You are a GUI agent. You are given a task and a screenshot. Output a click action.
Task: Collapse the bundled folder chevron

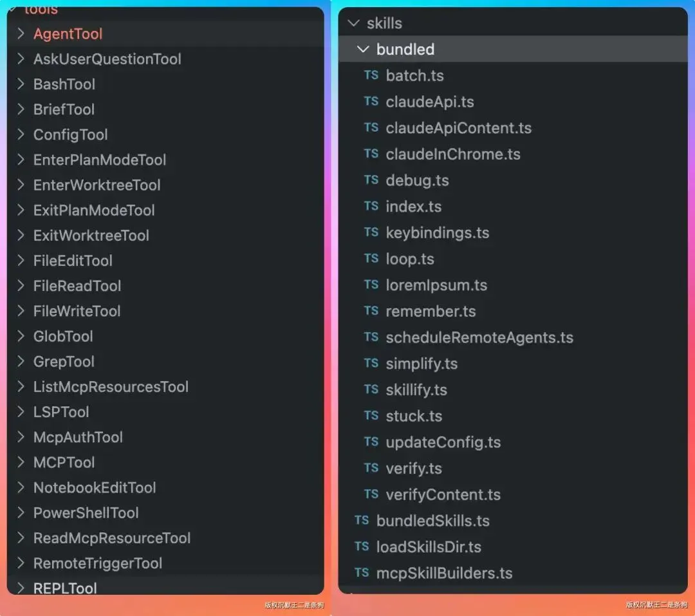point(363,49)
